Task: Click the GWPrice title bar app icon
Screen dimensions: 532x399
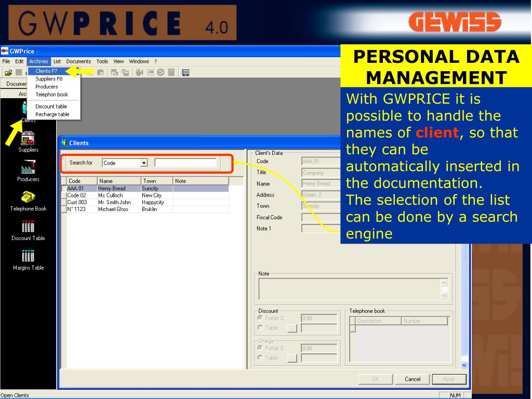Action: [x=4, y=51]
